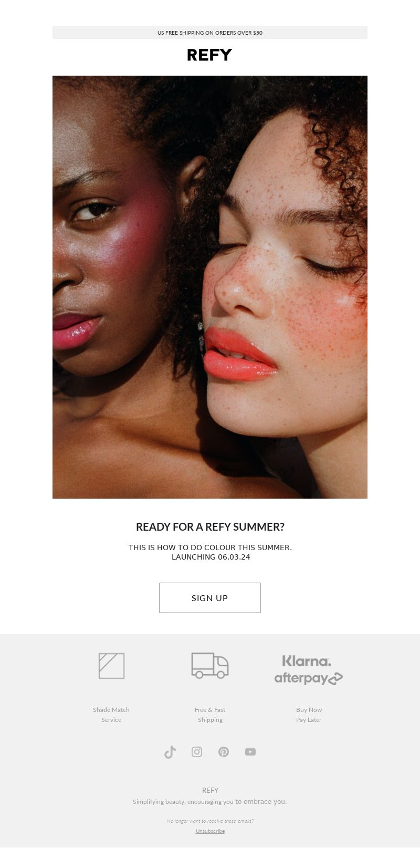
Task: Click the hero photo of two models
Action: tap(210, 287)
